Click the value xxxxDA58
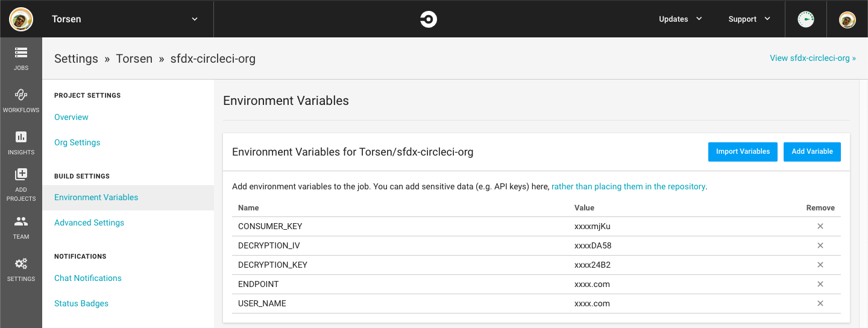The image size is (868, 328). (593, 246)
